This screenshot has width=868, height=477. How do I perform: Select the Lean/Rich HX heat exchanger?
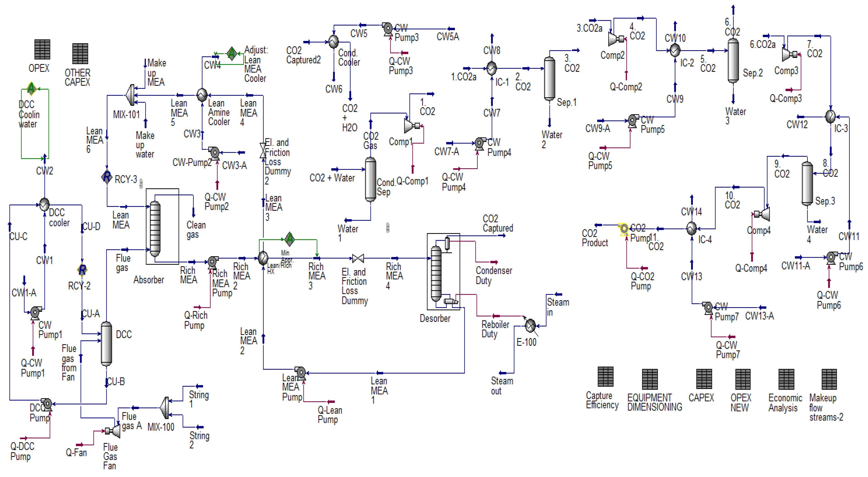[263, 258]
